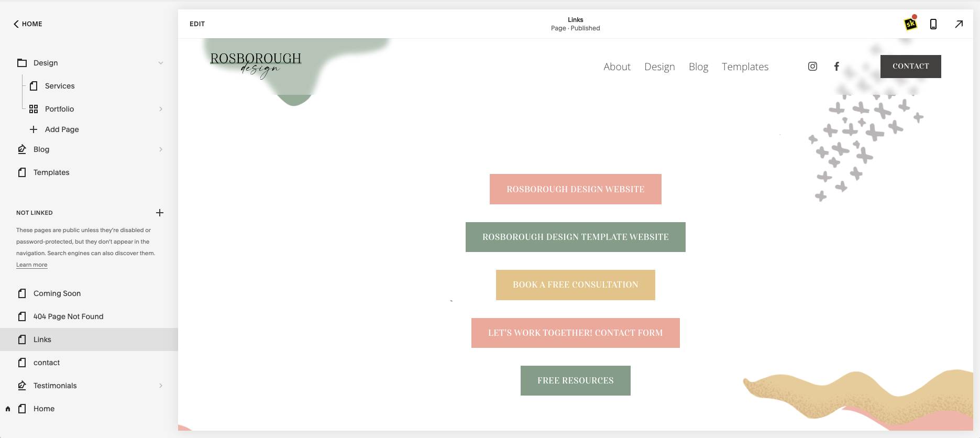Click the Free Resources button
The width and height of the screenshot is (980, 438).
point(576,380)
